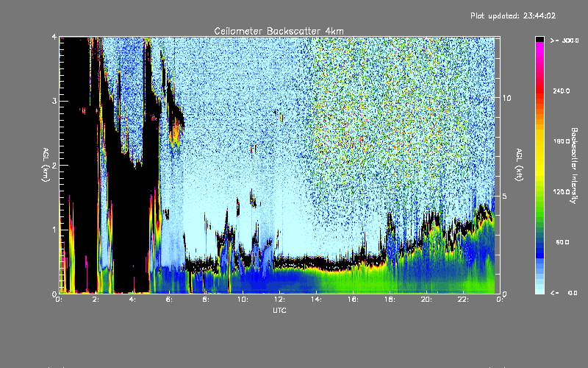This screenshot has height=368, width=588.
Task: Click the '>= 300.0' colorbar maximum label
Action: point(564,40)
